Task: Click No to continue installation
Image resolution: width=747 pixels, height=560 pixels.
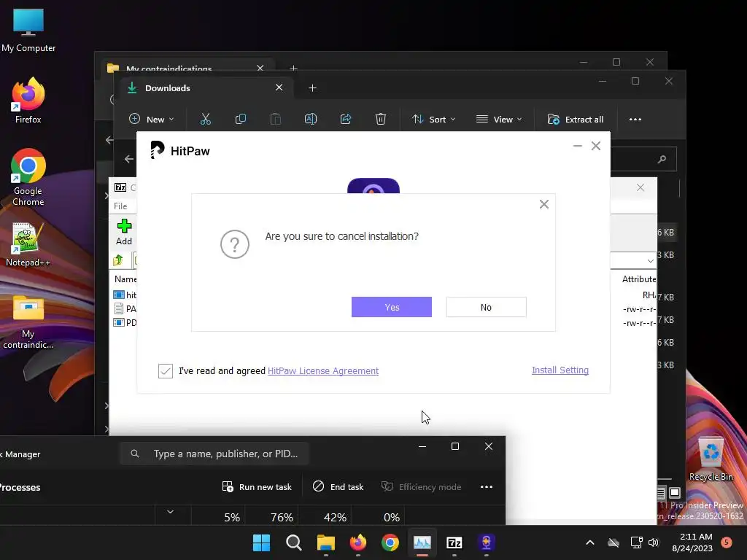Action: 486,307
